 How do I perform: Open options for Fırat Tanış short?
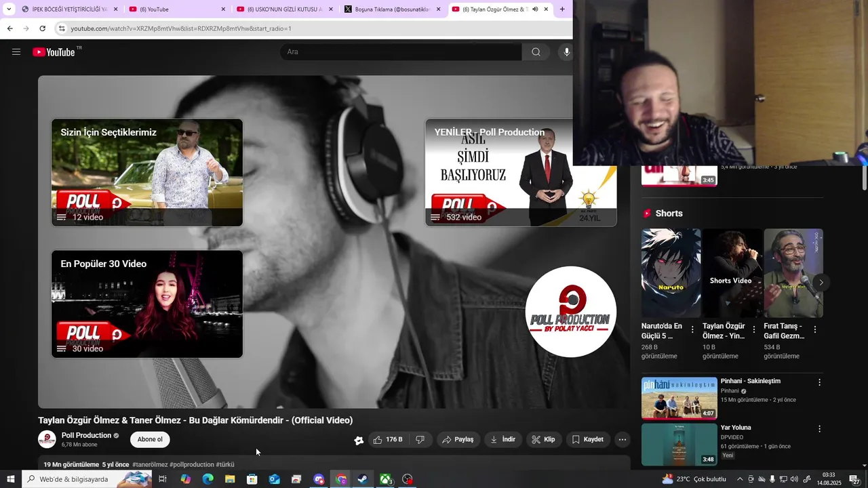pyautogui.click(x=815, y=329)
